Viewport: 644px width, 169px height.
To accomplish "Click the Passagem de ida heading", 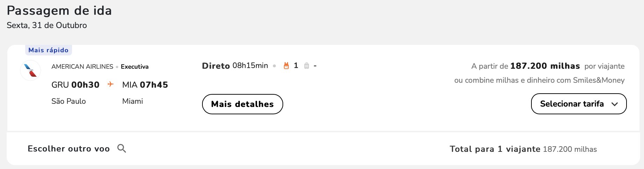I will click(59, 11).
